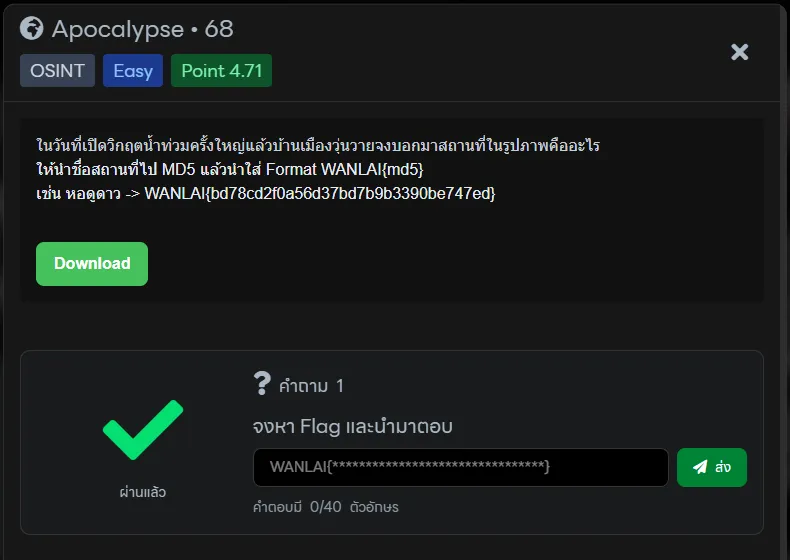The image size is (790, 560).
Task: Click the จงหา Flag และนำมาตอบ prompt text
Action: [x=353, y=427]
